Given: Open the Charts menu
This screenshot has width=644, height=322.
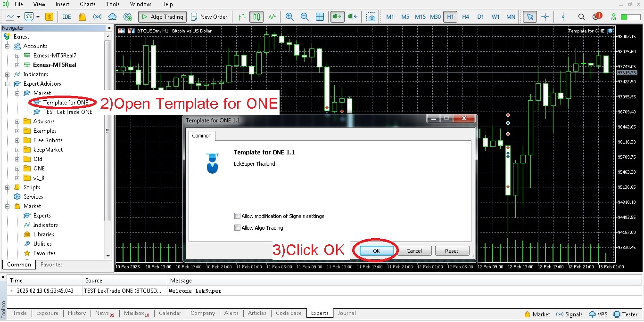Looking at the screenshot, I should pyautogui.click(x=88, y=4).
